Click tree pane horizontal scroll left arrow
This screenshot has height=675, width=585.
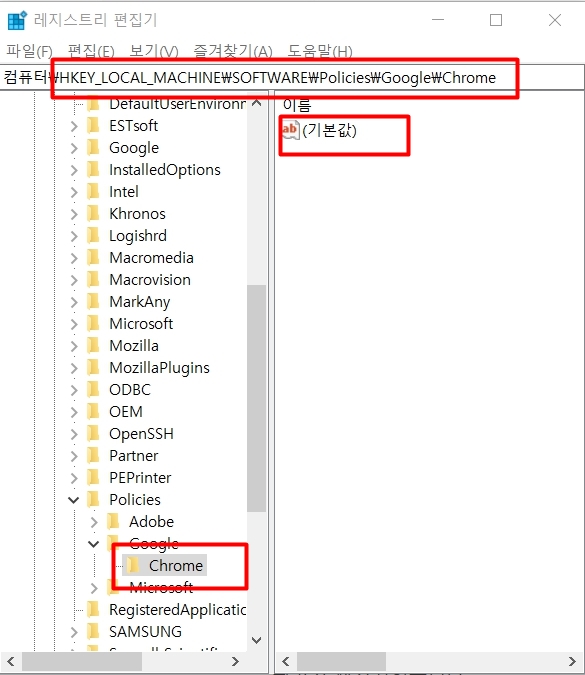coord(11,661)
